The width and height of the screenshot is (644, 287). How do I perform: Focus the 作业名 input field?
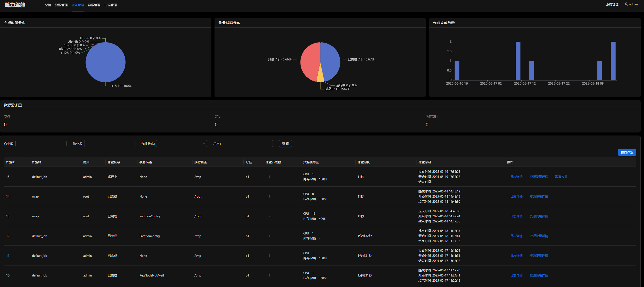(x=110, y=143)
